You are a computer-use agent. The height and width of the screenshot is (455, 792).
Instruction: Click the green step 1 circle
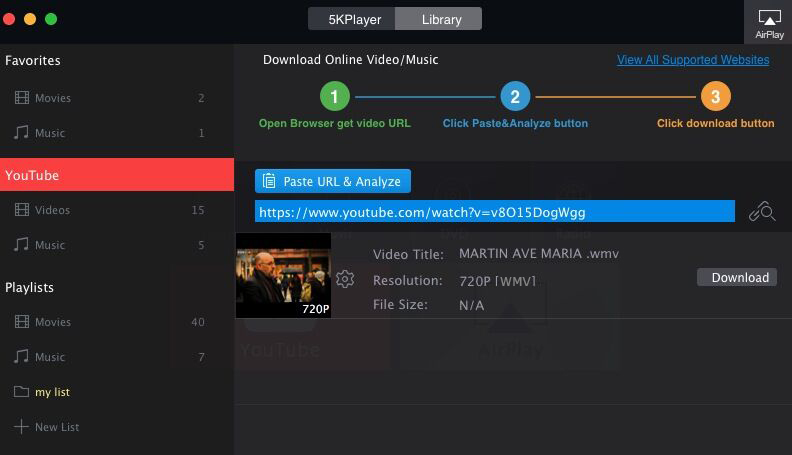point(334,97)
